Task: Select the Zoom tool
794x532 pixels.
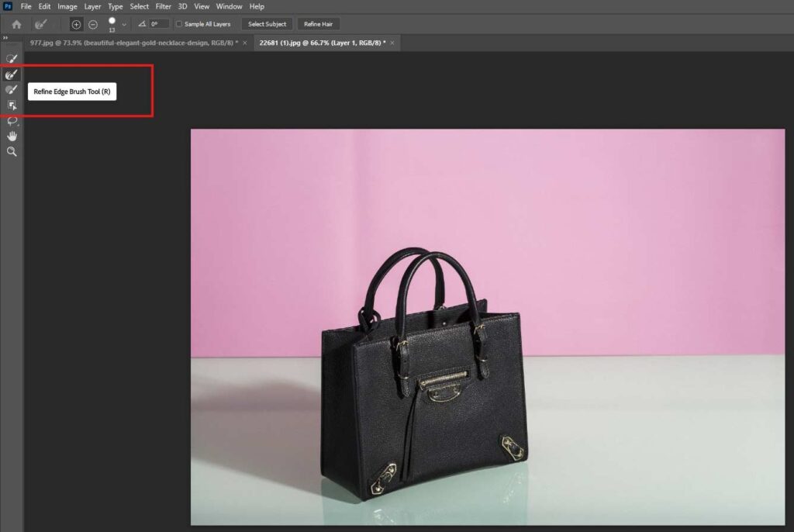Action: 11,151
